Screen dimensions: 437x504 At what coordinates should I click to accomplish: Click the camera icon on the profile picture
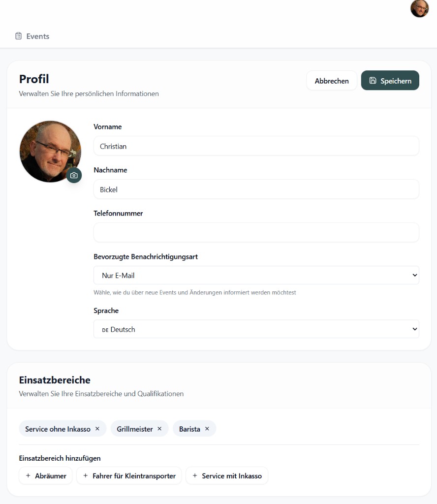74,175
